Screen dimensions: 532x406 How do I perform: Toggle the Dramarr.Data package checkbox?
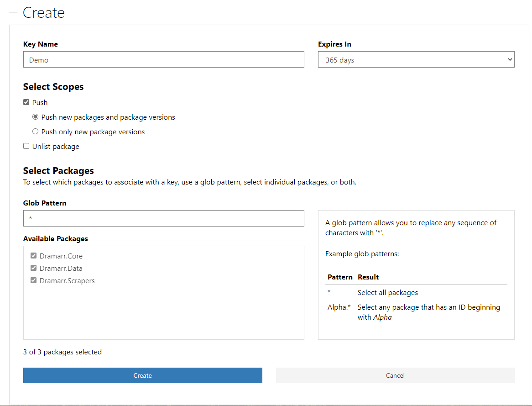tap(33, 268)
